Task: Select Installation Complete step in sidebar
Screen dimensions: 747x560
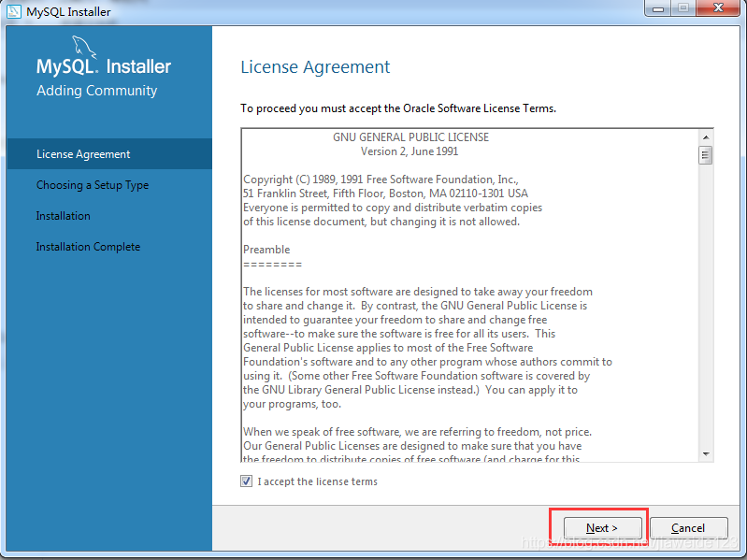Action: coord(88,247)
